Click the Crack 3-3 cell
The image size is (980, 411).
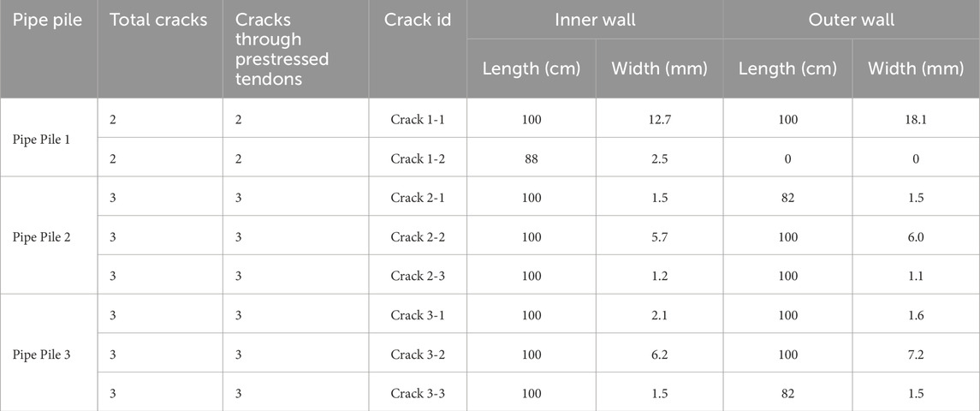point(418,394)
